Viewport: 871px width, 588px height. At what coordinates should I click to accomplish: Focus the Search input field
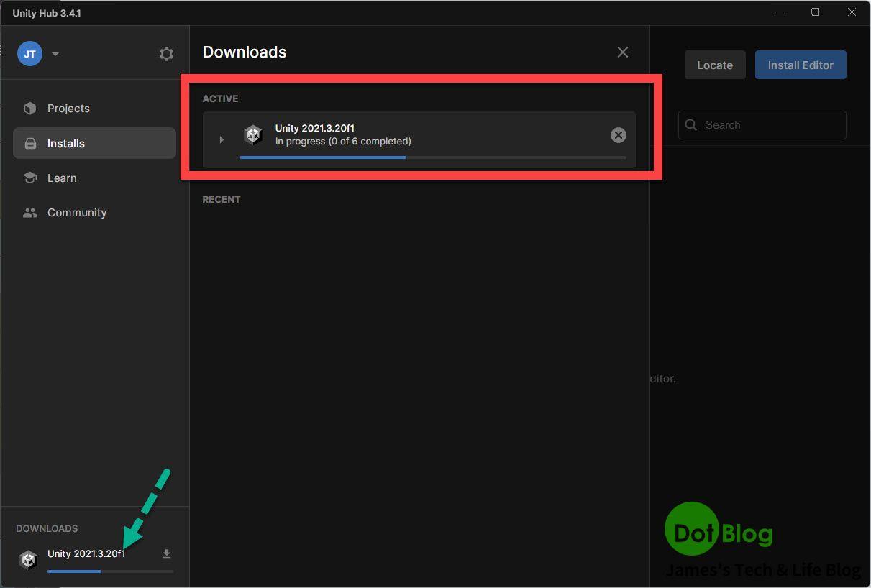(762, 125)
